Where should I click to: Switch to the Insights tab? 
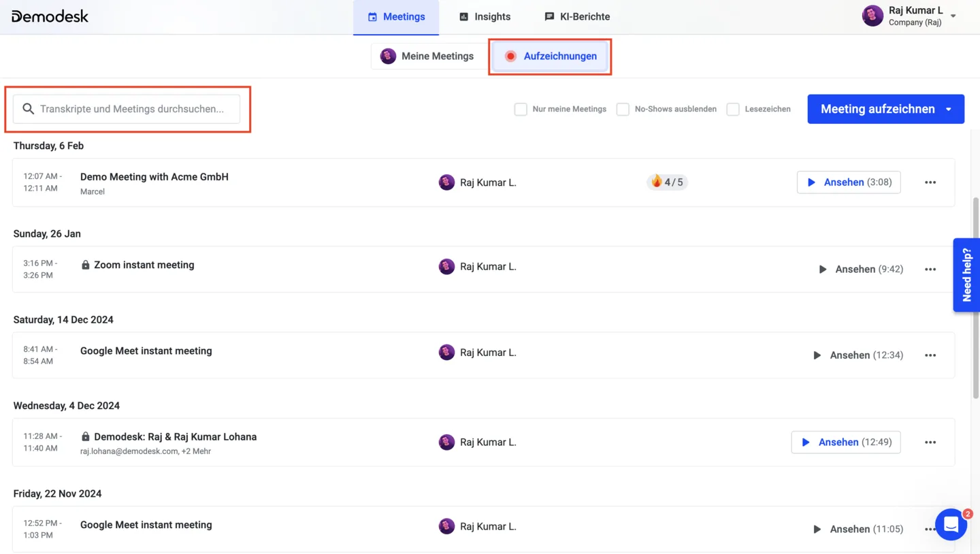pyautogui.click(x=485, y=17)
